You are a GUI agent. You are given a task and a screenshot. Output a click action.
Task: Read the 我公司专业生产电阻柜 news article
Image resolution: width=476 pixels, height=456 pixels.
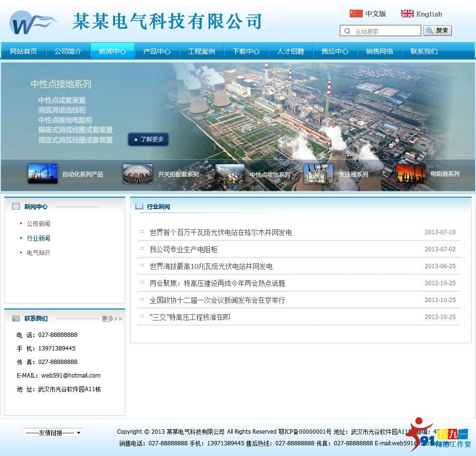(x=183, y=249)
